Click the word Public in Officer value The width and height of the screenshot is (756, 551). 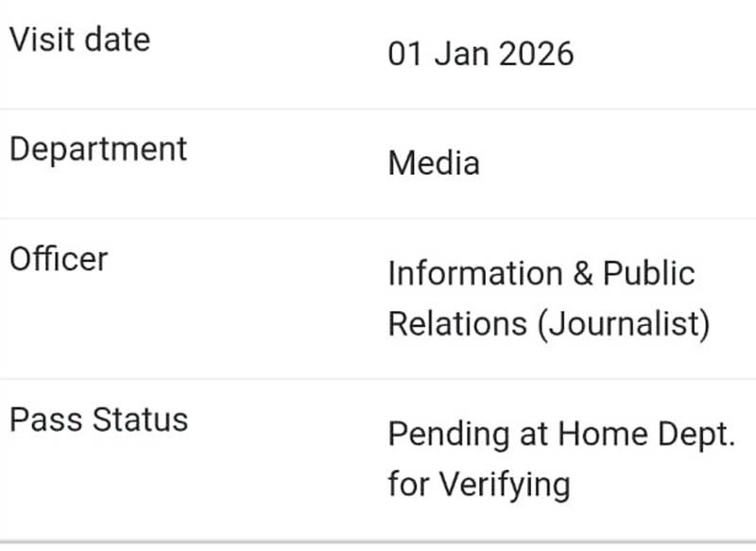click(x=648, y=273)
